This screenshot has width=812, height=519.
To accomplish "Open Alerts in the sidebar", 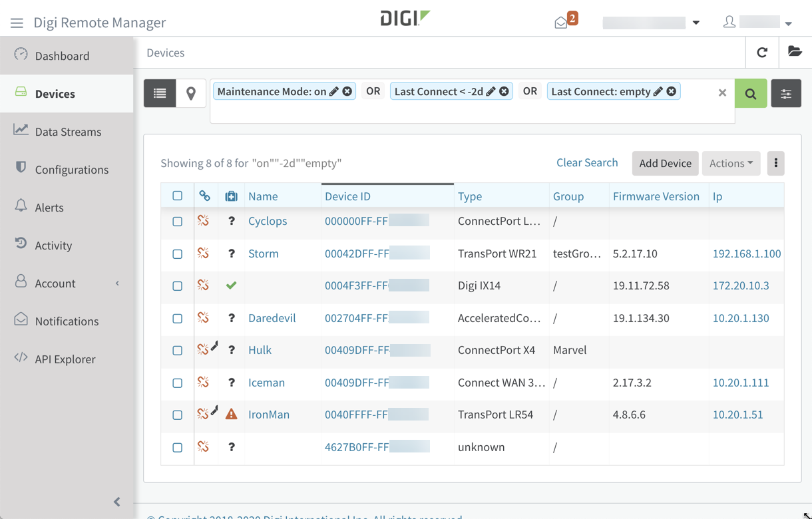I will (67, 207).
